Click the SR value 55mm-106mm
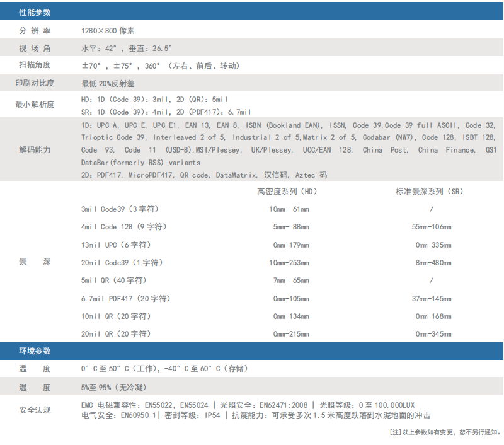504x445 pixels. point(432,227)
